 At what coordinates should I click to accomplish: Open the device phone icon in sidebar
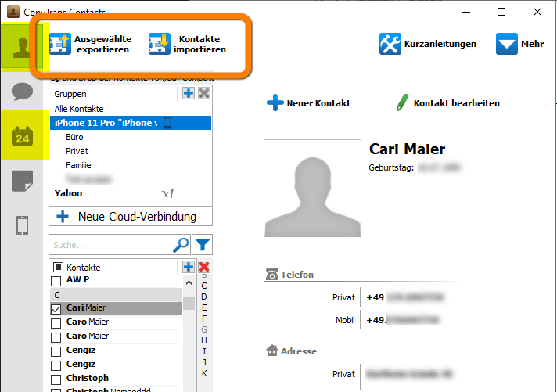click(x=23, y=225)
